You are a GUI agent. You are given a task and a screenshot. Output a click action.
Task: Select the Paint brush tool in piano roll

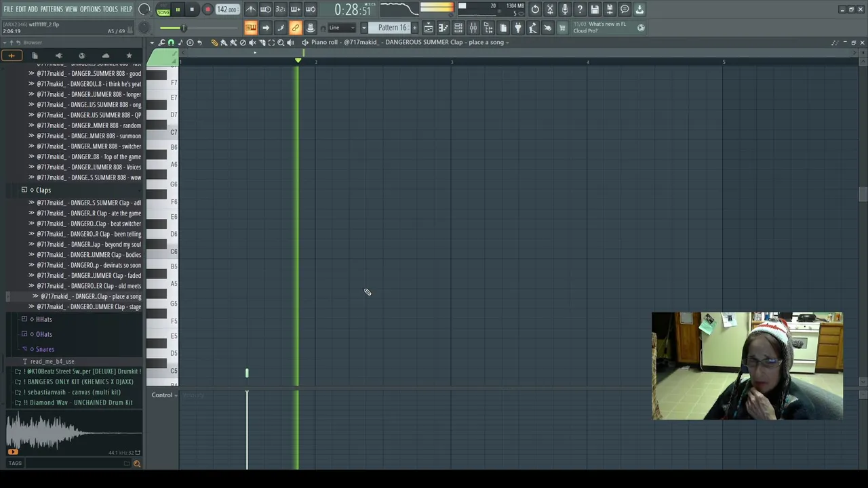coord(224,42)
